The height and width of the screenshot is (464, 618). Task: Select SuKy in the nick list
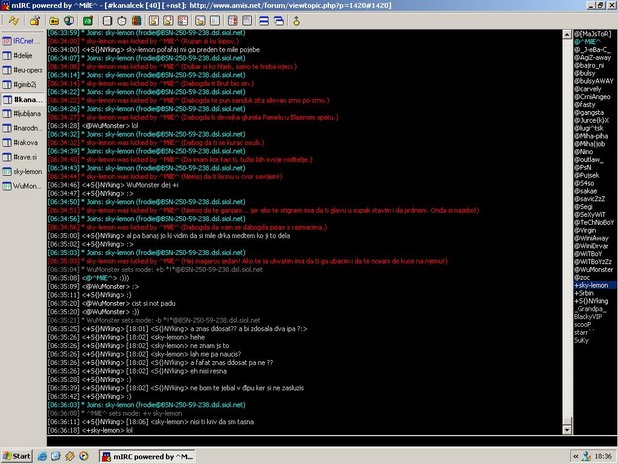pyautogui.click(x=581, y=341)
